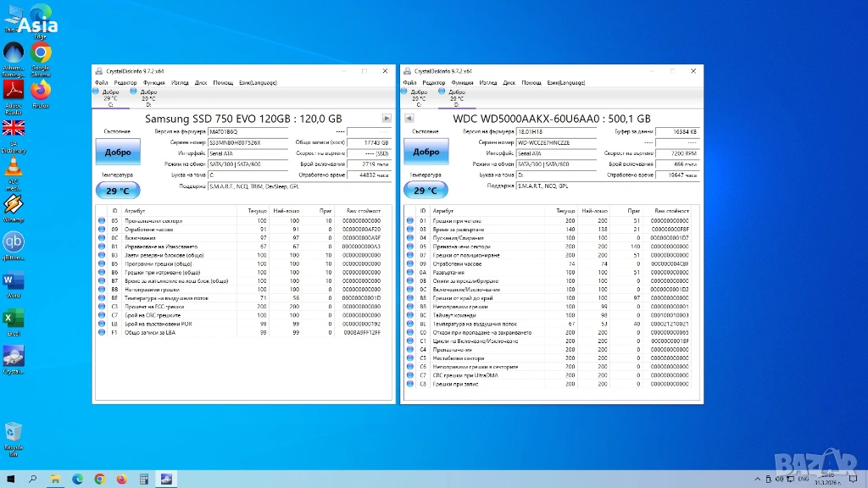Click the Windows Start button
Screen dimensions: 868x488
coord(10,479)
